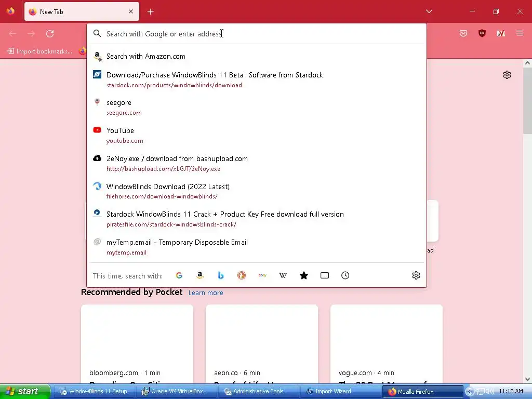Click the 11:13 AM taskbar clock

511,392
